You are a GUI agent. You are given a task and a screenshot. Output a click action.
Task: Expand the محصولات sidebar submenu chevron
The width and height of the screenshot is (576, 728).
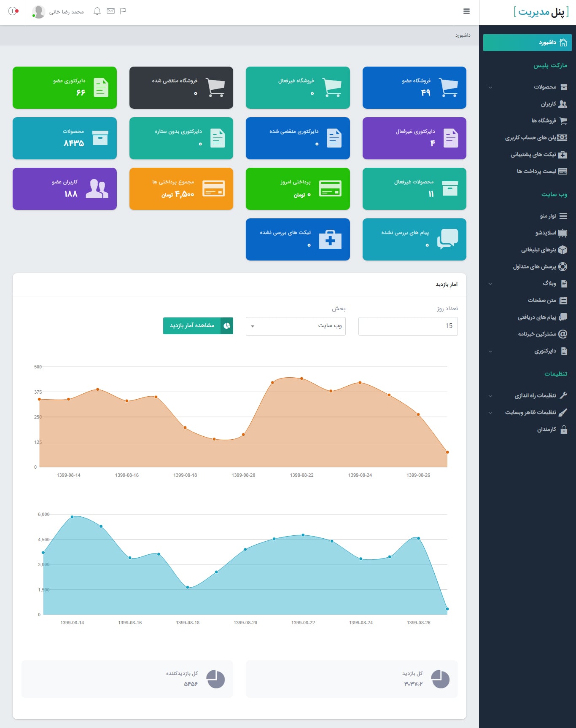click(490, 88)
